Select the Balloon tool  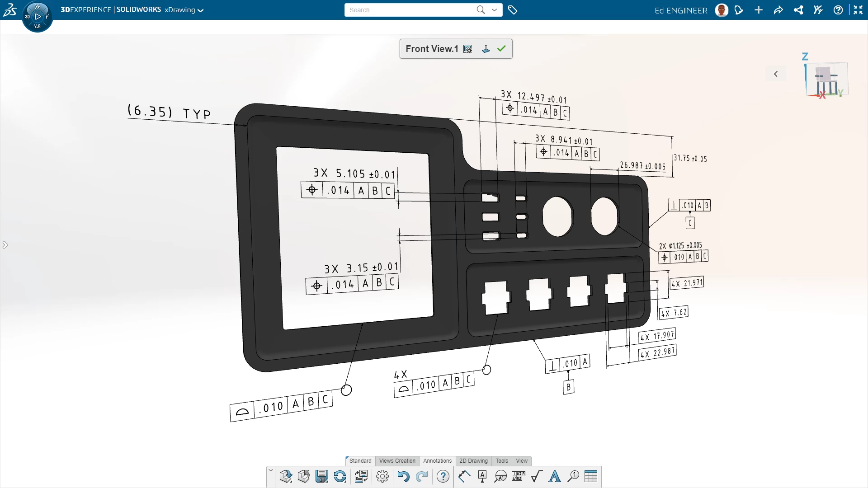[x=573, y=476]
